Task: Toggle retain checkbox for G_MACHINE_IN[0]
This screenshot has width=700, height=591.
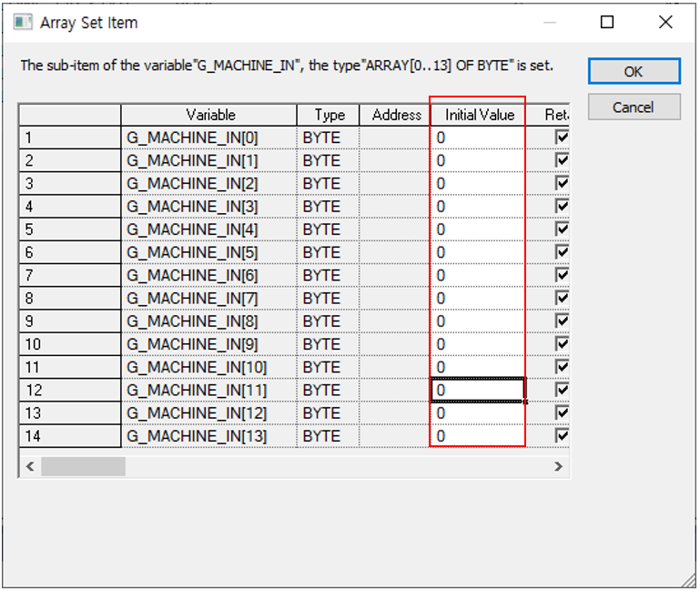Action: 562,138
